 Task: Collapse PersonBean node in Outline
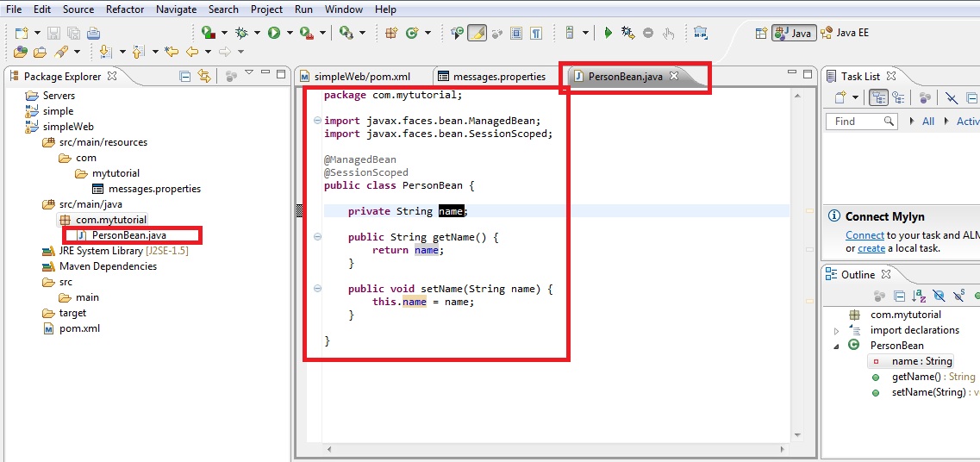pyautogui.click(x=836, y=346)
